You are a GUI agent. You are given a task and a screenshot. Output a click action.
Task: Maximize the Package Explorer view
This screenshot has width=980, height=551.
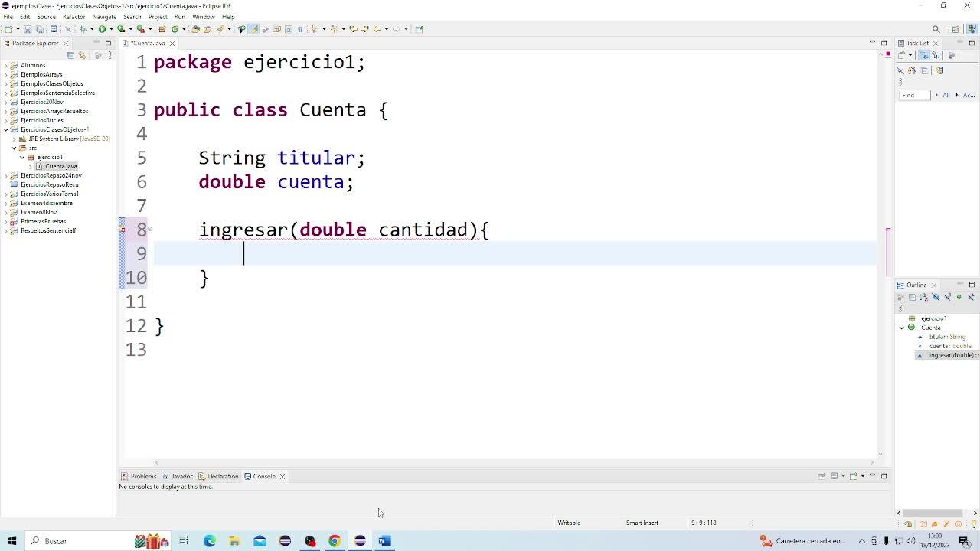(108, 43)
